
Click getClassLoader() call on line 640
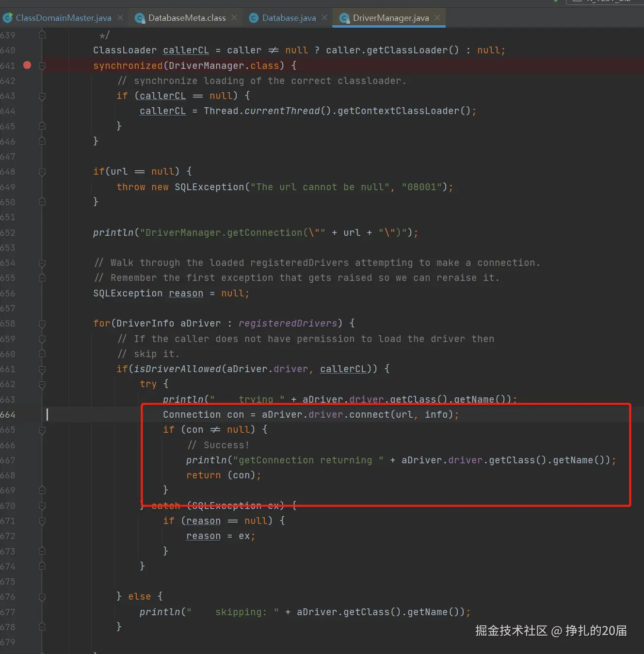[x=413, y=50]
